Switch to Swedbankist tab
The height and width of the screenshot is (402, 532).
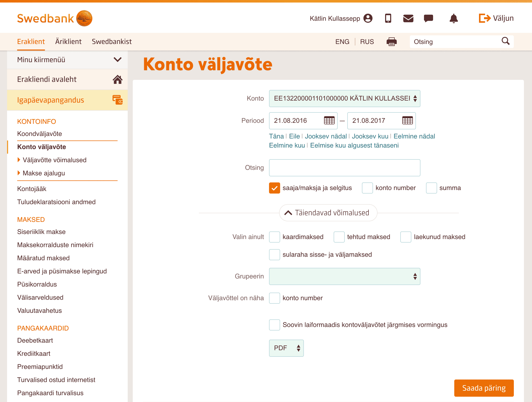[x=112, y=41]
